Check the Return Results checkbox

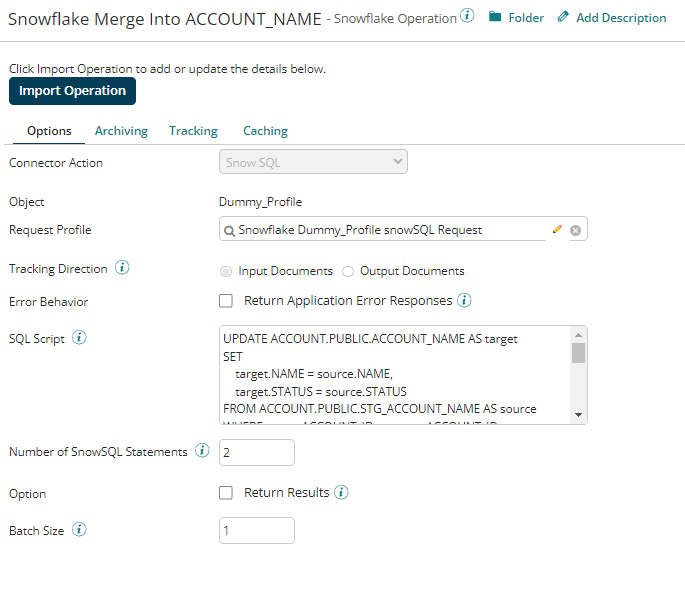click(226, 492)
